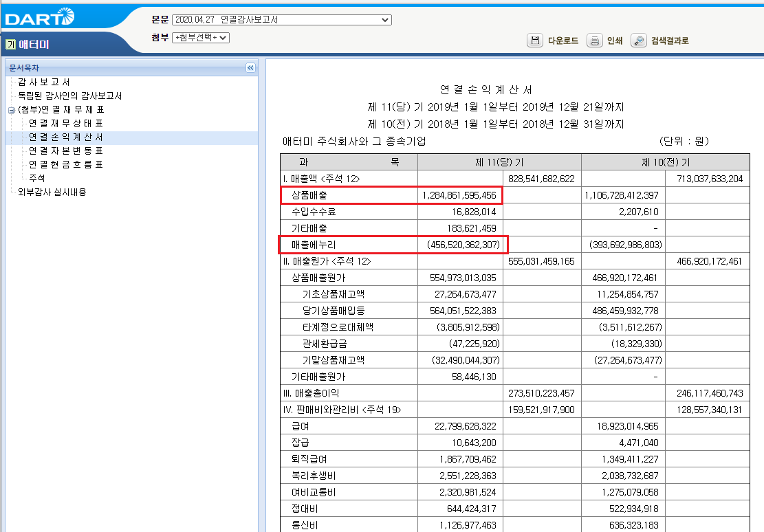The height and width of the screenshot is (532, 764).
Task: Click the 접대비 row label
Action: point(305,509)
